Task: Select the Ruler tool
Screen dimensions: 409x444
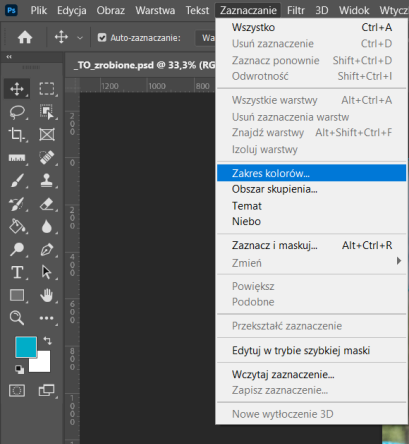Action: tap(17, 158)
